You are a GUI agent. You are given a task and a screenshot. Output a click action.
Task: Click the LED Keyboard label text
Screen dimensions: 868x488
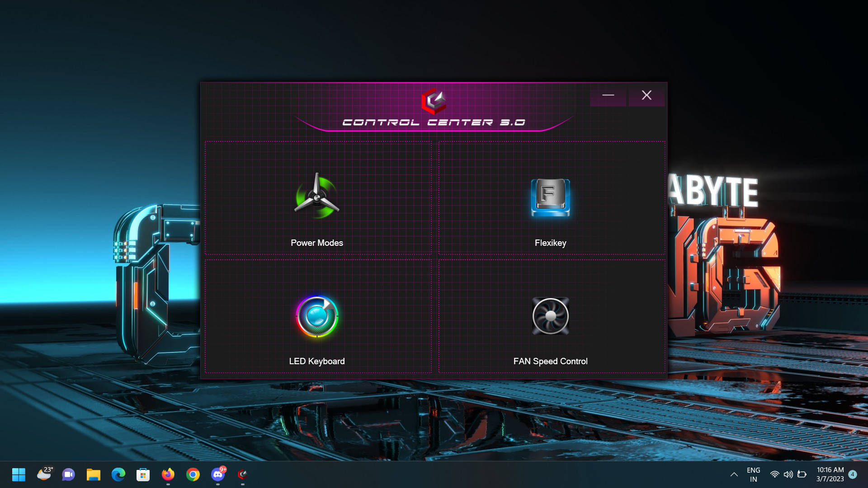(316, 361)
